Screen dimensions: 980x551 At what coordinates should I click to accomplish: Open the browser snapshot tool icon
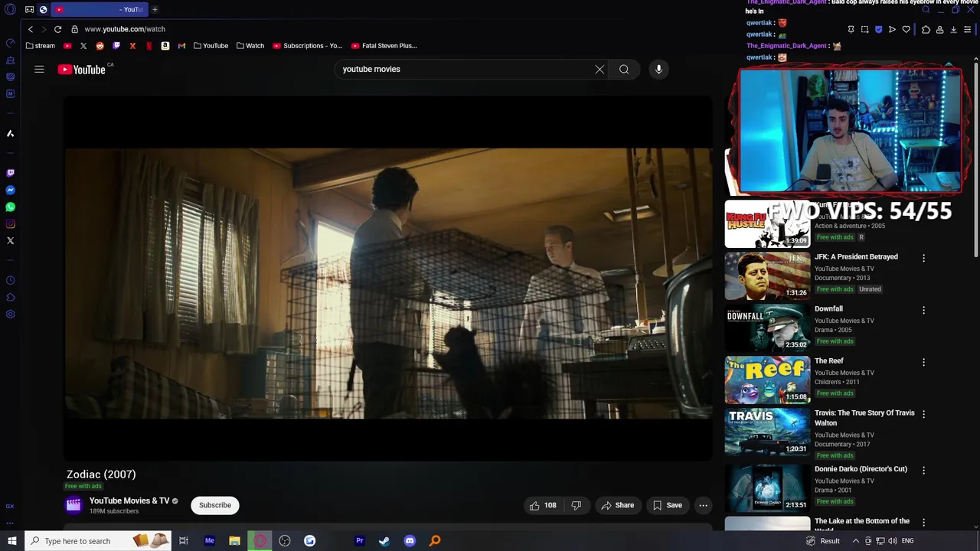[x=864, y=30]
